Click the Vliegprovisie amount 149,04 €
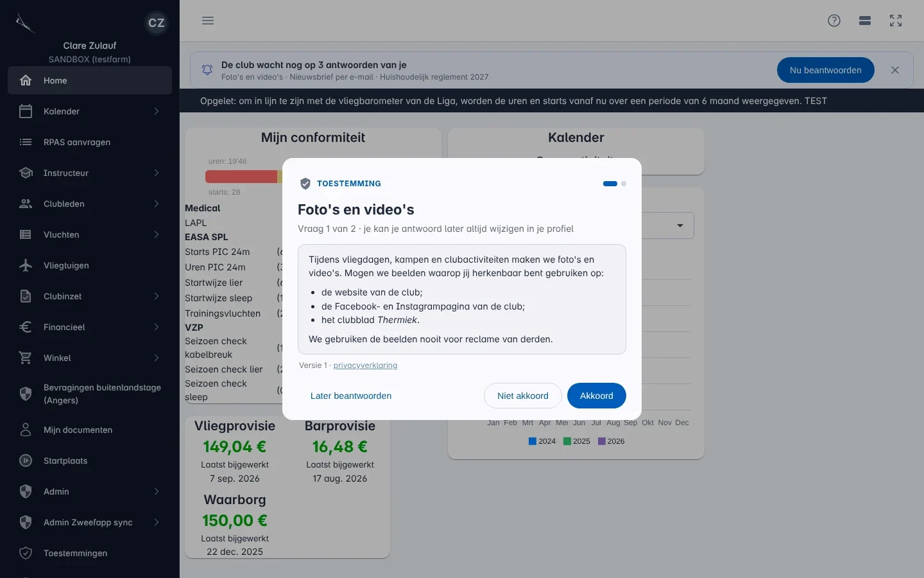This screenshot has height=578, width=924. pos(235,446)
